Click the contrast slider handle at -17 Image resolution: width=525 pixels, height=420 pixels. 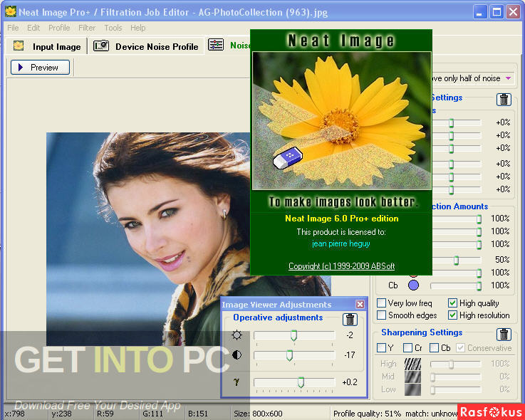[x=290, y=355]
